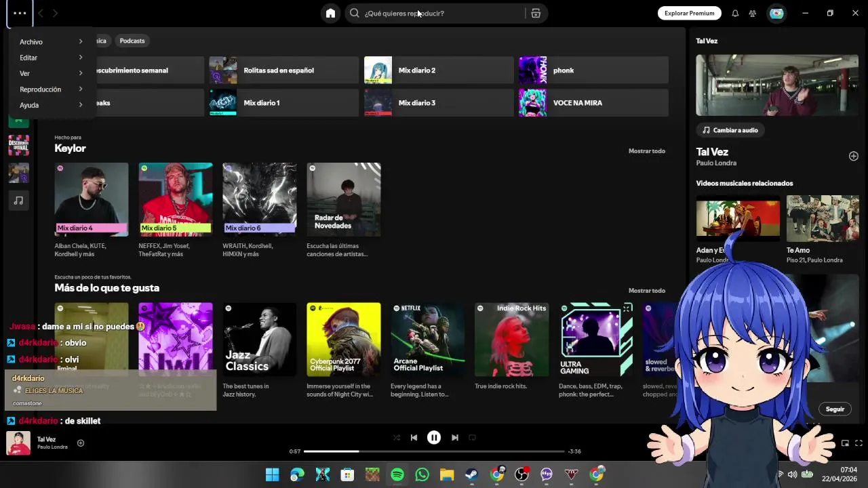Show all in Más de lo que te gusta
The width and height of the screenshot is (868, 488).
647,291
